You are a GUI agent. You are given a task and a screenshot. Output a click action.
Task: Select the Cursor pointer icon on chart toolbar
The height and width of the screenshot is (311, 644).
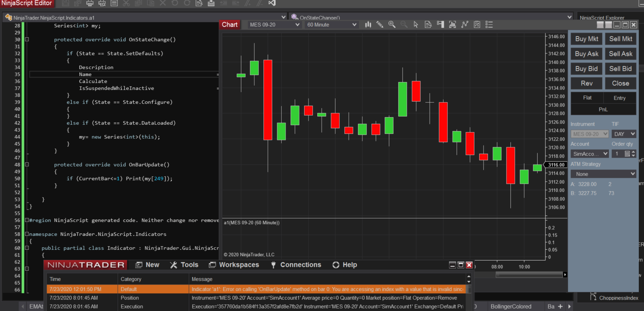coord(416,25)
